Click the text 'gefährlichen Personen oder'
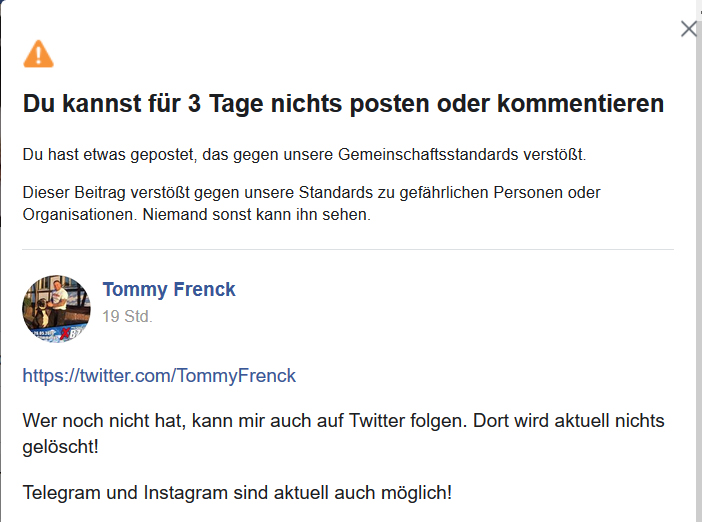 pos(500,193)
